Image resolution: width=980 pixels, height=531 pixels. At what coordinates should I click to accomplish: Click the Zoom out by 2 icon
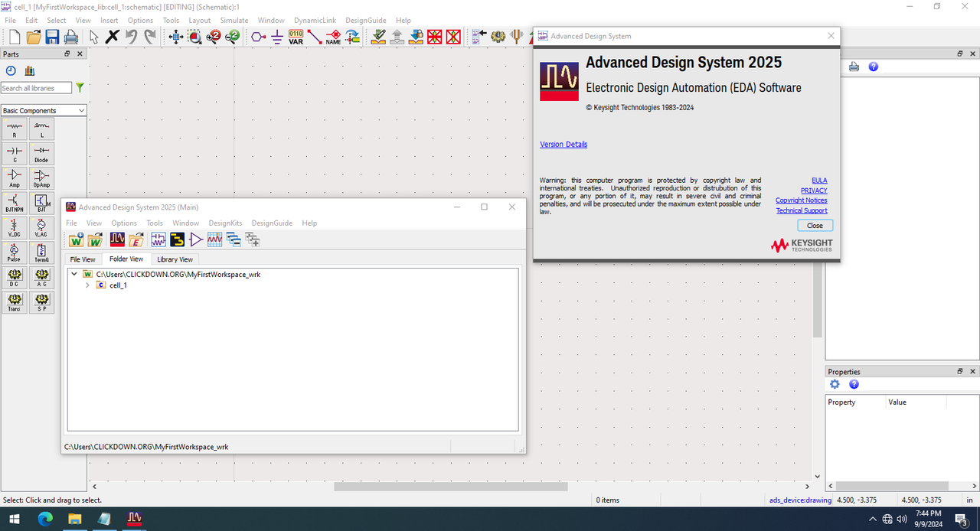coord(233,37)
